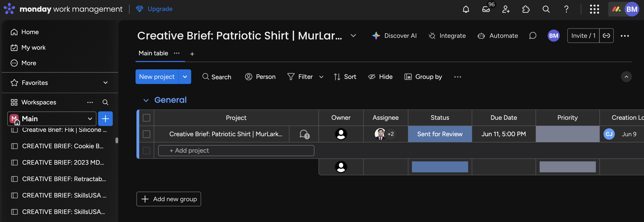Screen dimensions: 644x222
Task: Open More in the sidebar
Action: pyautogui.click(x=24, y=63)
